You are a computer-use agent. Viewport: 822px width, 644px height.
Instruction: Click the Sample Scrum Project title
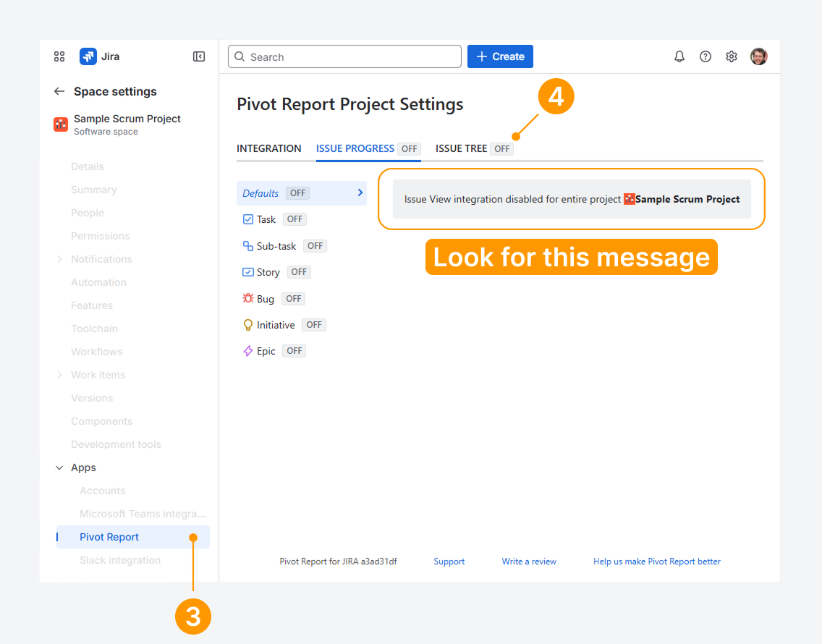[127, 119]
